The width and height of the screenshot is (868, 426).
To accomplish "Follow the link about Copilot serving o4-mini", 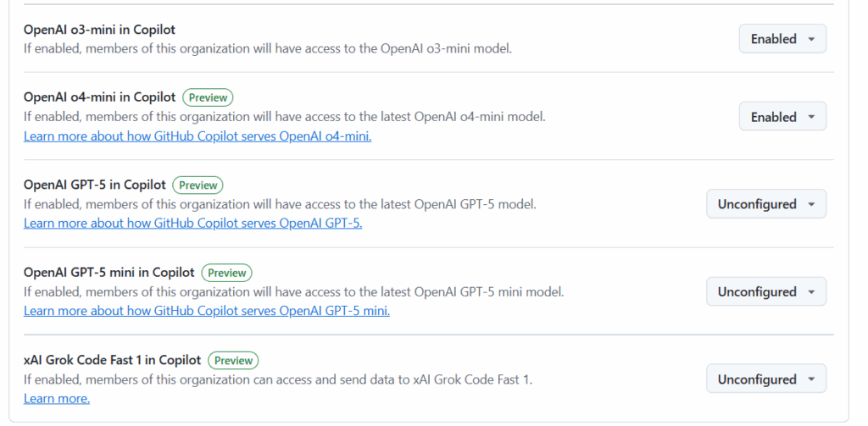I will pyautogui.click(x=198, y=136).
